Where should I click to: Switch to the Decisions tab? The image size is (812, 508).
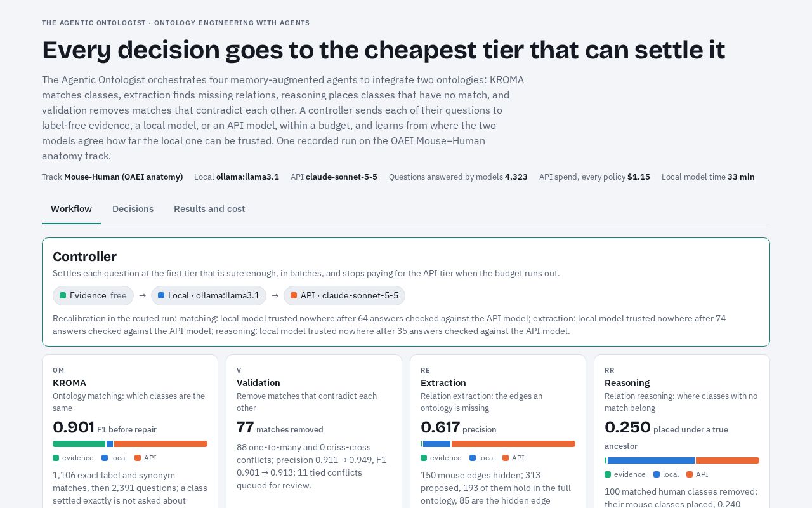133,209
